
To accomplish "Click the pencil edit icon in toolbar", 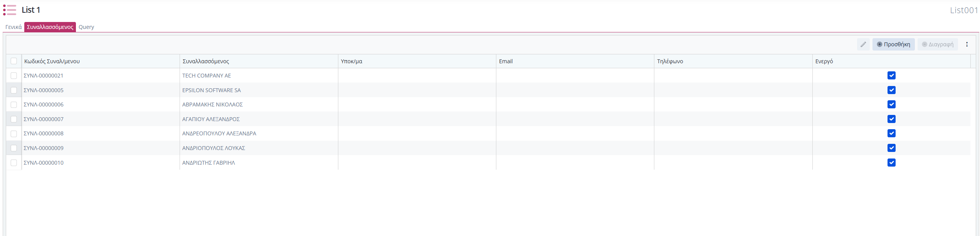I will 863,44.
